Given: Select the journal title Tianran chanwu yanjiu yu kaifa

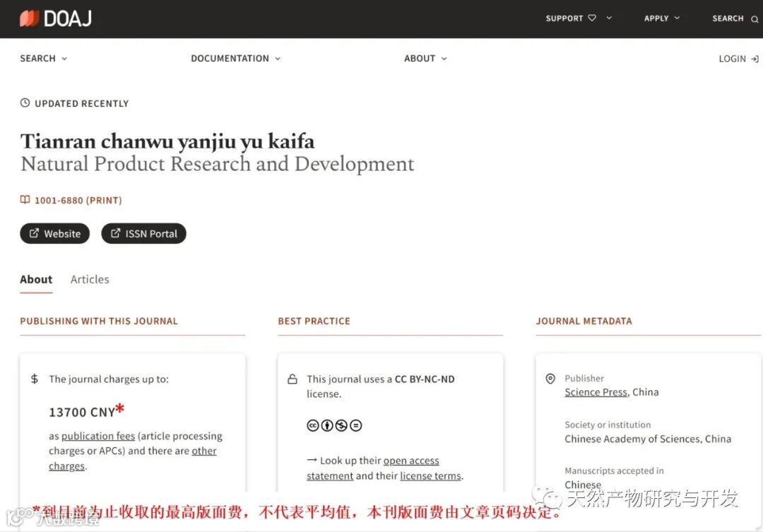Looking at the screenshot, I should [167, 141].
